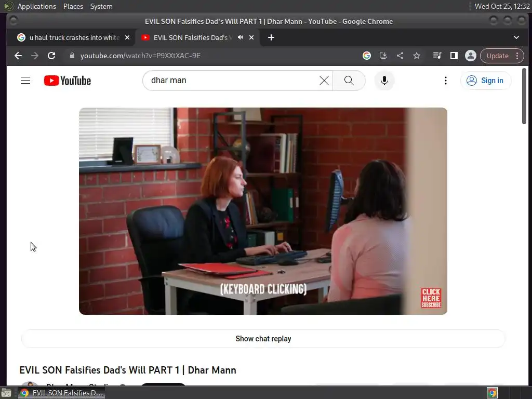Search by voice using the microphone

coord(384,81)
